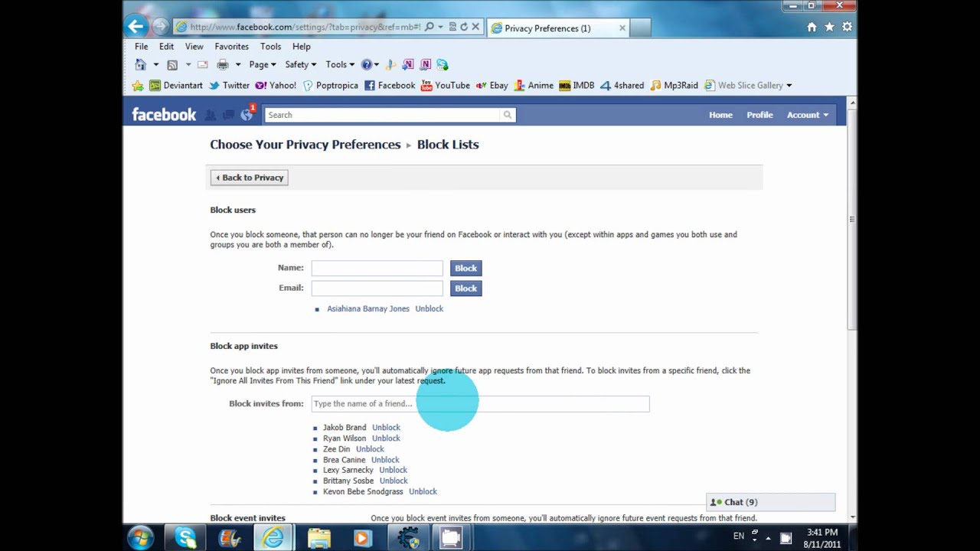Open the Twitter favorites bar link
This screenshot has height=551, width=980.
(x=229, y=85)
